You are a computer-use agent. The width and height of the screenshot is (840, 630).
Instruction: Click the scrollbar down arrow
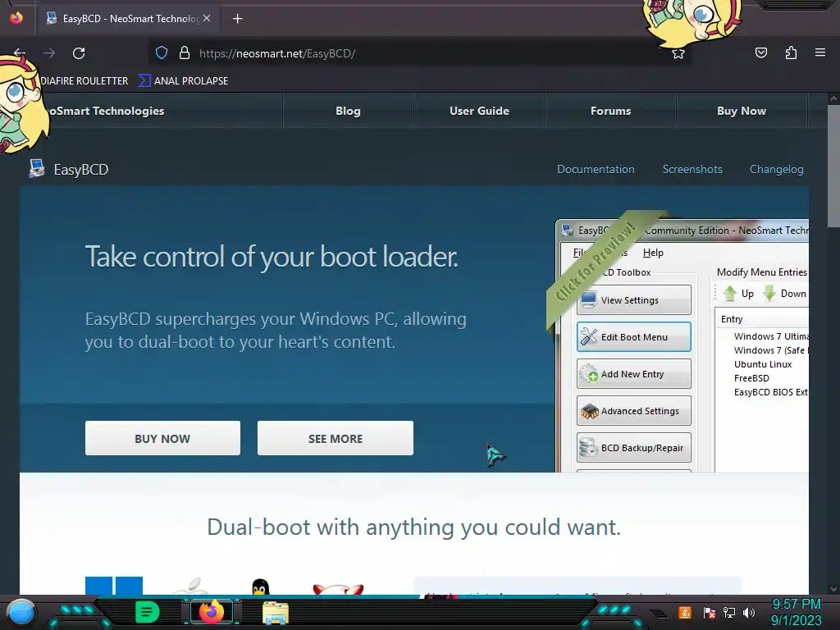[x=833, y=589]
